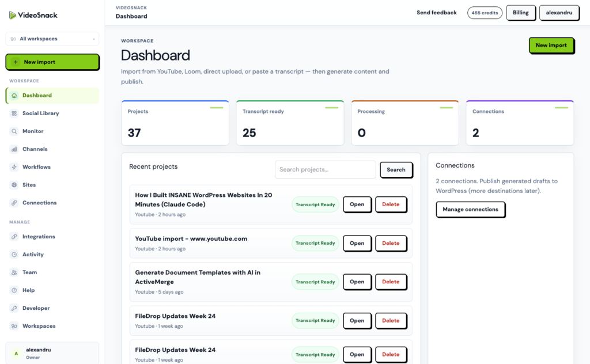
Task: Open Activity from sidebar
Action: pyautogui.click(x=52, y=255)
